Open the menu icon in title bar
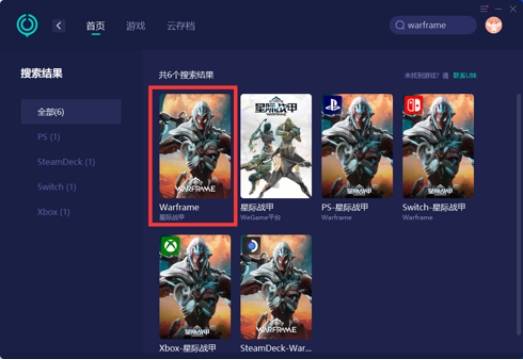This screenshot has height=360, width=523. click(x=484, y=9)
